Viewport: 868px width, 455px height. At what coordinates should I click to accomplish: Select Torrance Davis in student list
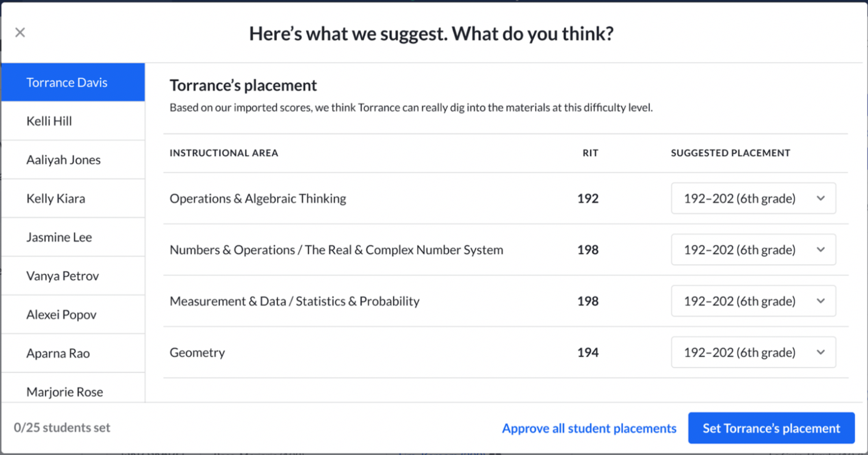coord(73,82)
